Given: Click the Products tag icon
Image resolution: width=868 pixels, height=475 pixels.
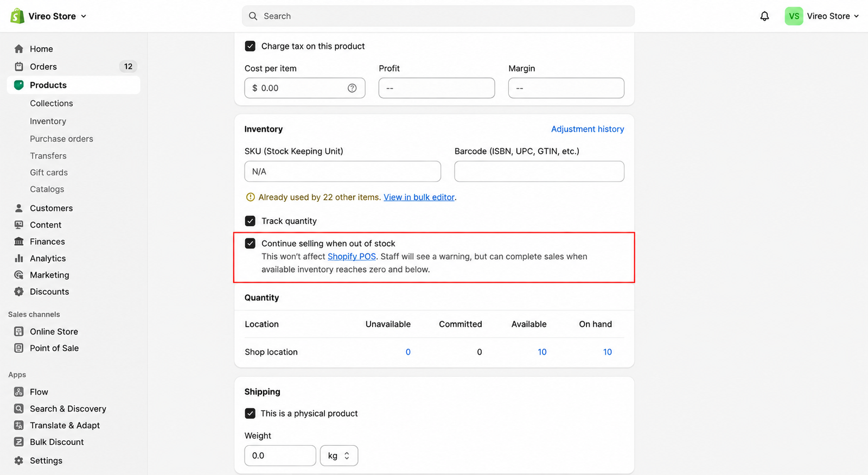Looking at the screenshot, I should point(19,85).
